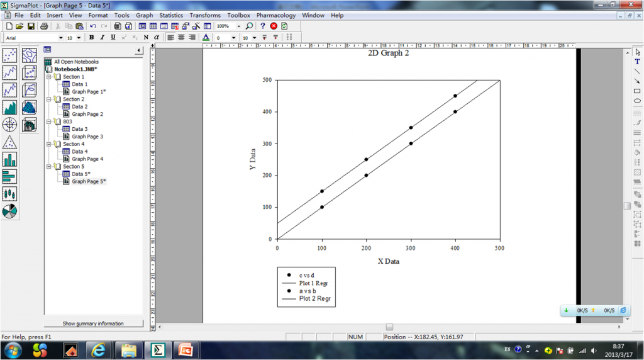Viewport: 644px width, 360px height.
Task: Toggle bold formatting
Action: coord(92,37)
